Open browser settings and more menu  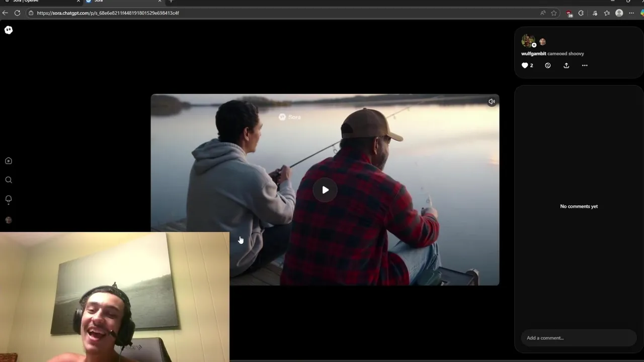click(631, 13)
